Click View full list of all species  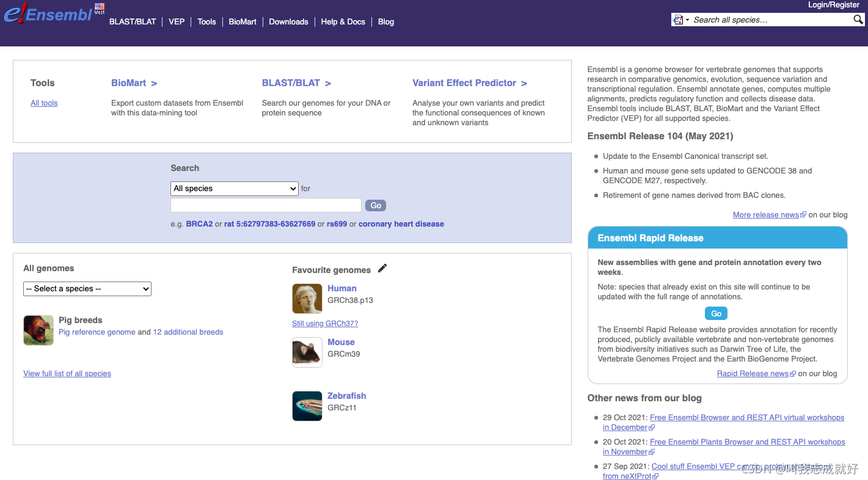pos(67,374)
